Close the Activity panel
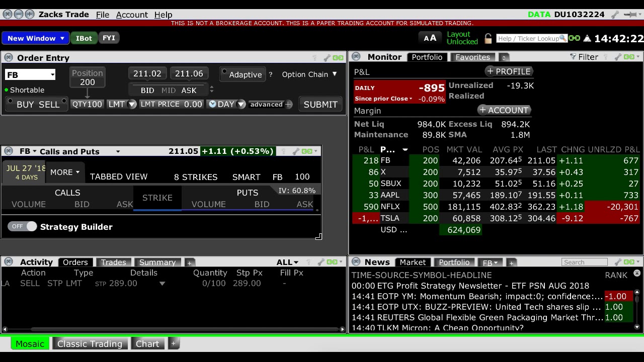 coord(8,262)
